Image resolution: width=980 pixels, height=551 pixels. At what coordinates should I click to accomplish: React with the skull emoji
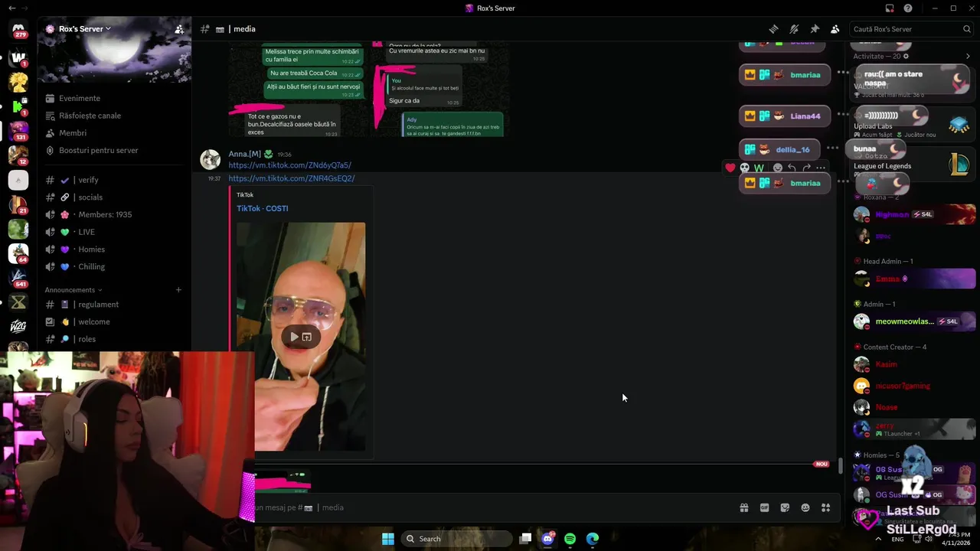pyautogui.click(x=744, y=168)
